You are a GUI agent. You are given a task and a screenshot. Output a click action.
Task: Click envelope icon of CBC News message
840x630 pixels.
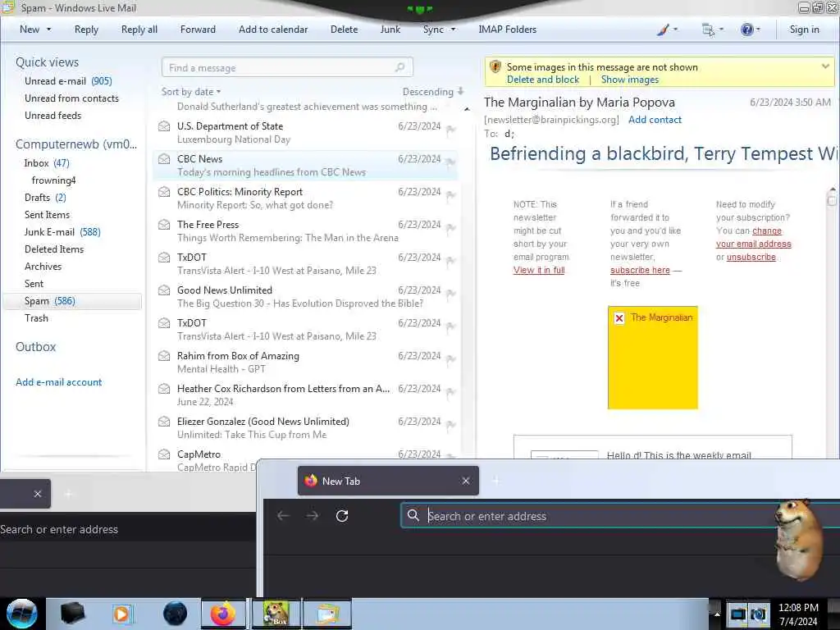click(x=164, y=159)
